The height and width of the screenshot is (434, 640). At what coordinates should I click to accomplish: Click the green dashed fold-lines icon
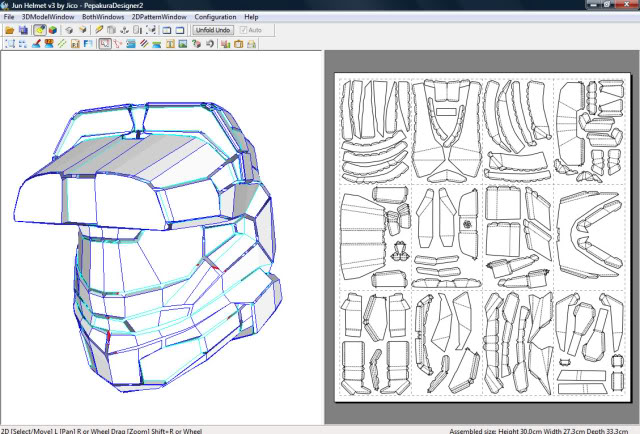click(x=61, y=44)
